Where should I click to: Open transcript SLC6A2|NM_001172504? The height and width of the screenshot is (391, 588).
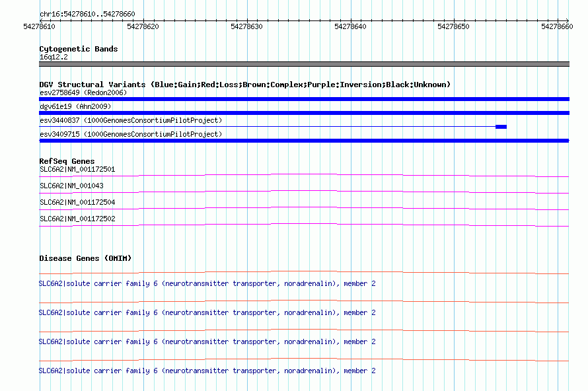pos(77,203)
